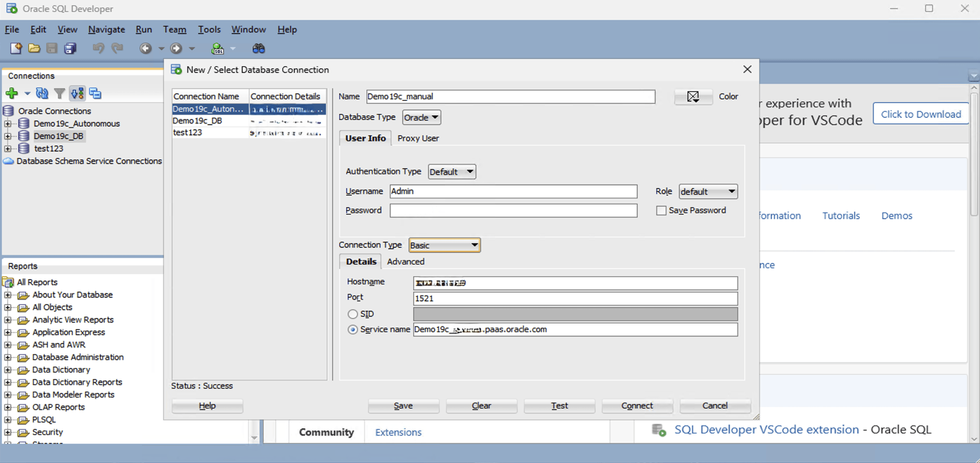Click the Undo toolbar icon
Screen dimensions: 980x463
click(98, 48)
